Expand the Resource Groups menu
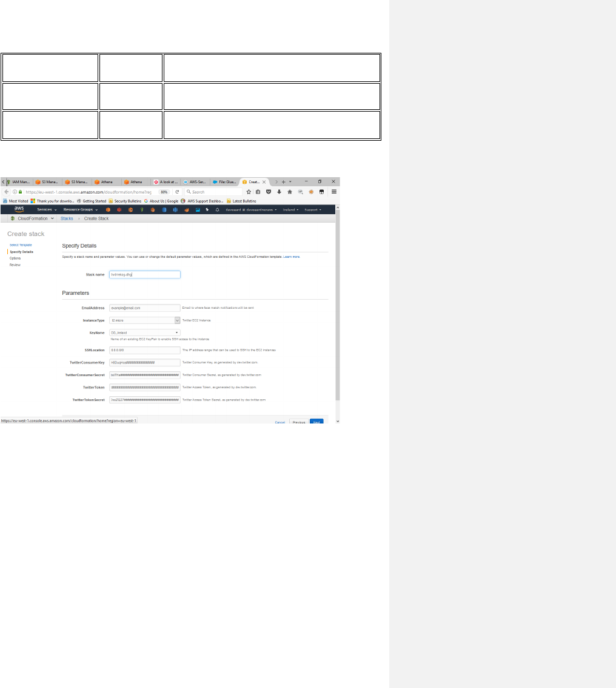Viewport: 616px width, 688px height. (x=81, y=210)
